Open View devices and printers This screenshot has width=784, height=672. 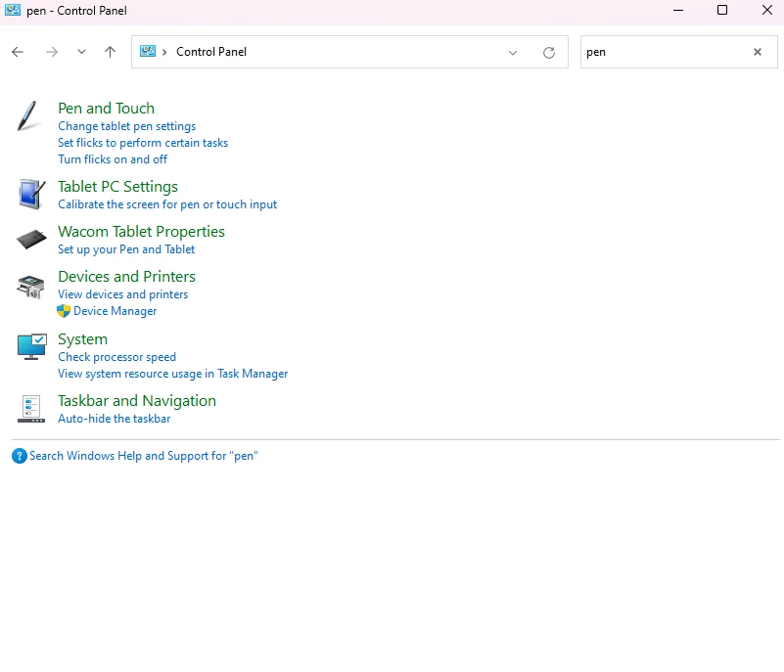pos(122,294)
